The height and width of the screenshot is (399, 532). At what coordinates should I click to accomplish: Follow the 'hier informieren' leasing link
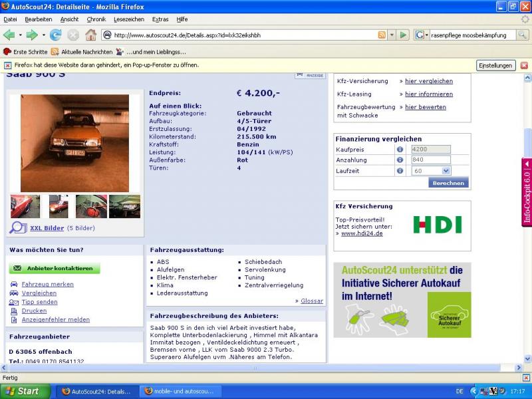coord(429,94)
